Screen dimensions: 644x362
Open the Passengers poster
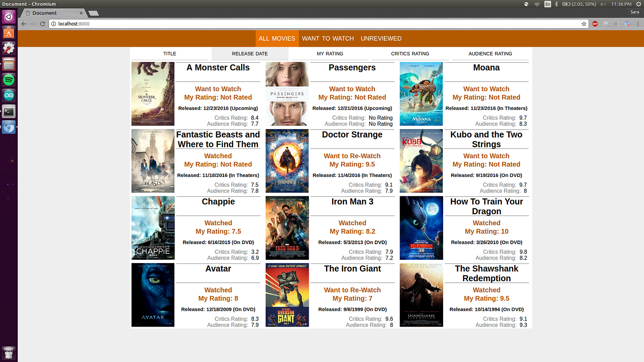tap(287, 94)
